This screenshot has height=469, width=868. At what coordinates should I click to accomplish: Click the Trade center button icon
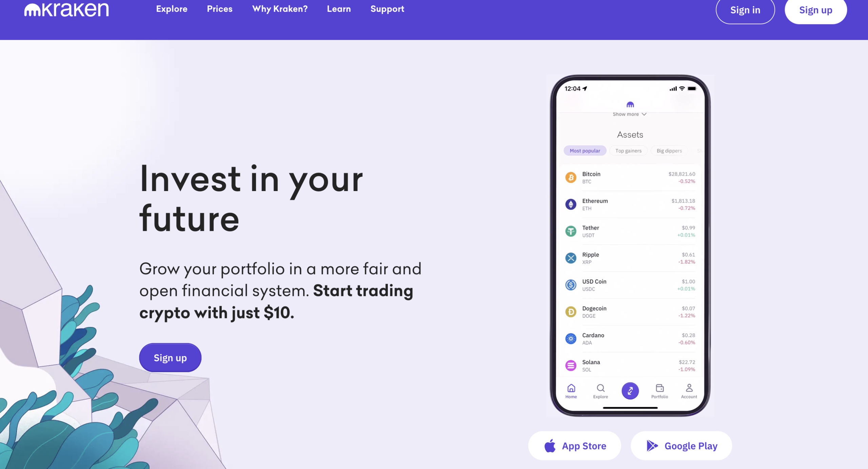click(x=630, y=391)
